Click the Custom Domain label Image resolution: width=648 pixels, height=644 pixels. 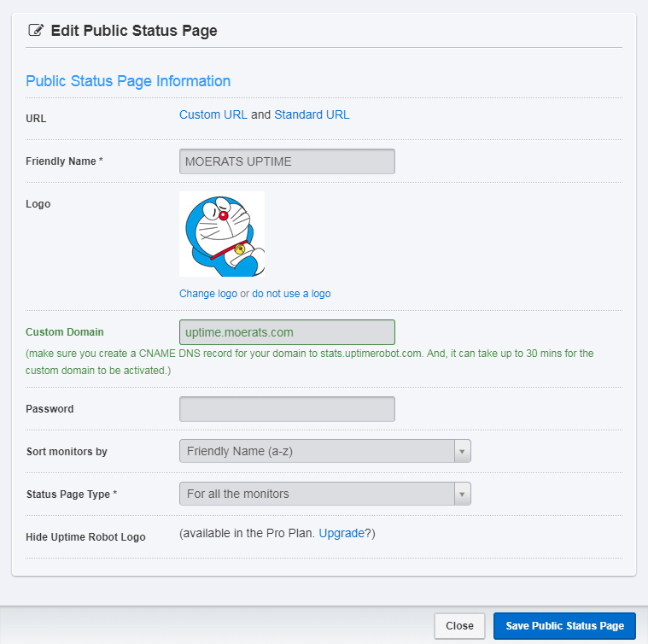point(65,332)
